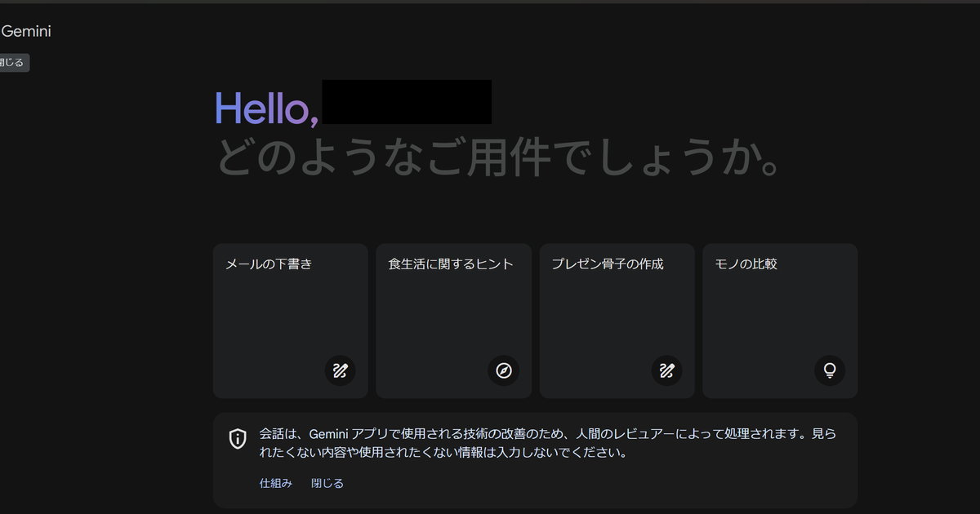Select the メールの下書き suggestion card

click(291, 321)
